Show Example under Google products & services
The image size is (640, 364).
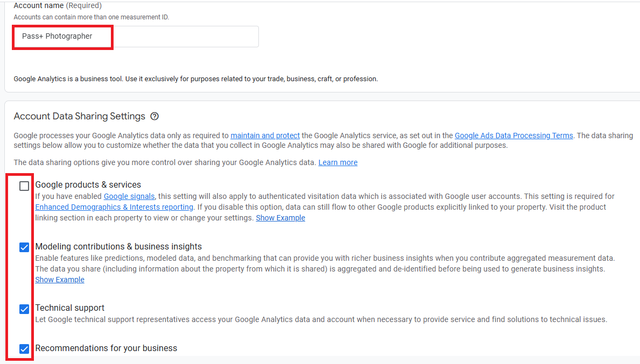click(x=280, y=218)
